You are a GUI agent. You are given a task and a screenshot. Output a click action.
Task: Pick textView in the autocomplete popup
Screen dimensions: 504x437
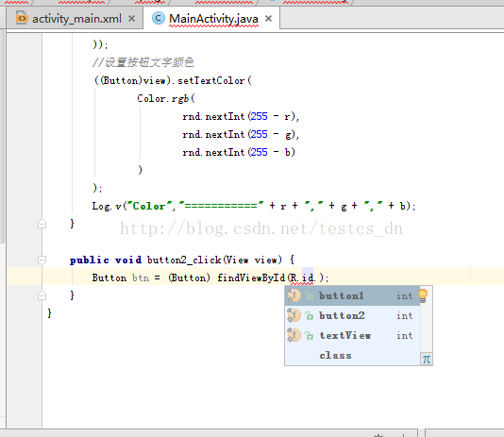(352, 335)
